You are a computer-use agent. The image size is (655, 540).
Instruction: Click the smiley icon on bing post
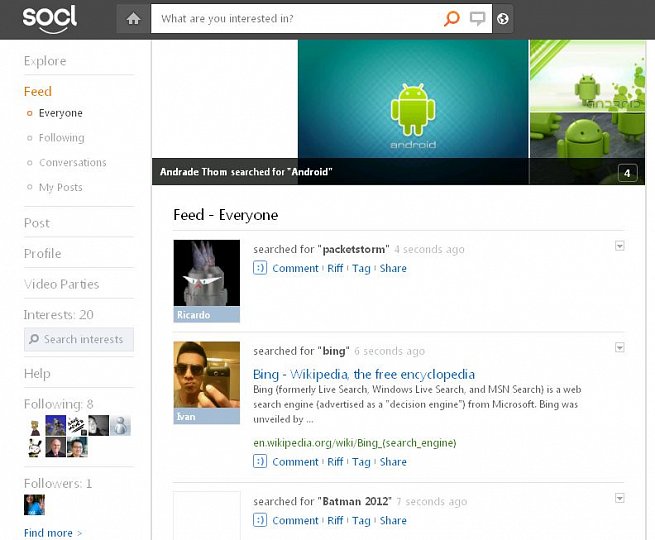(260, 461)
